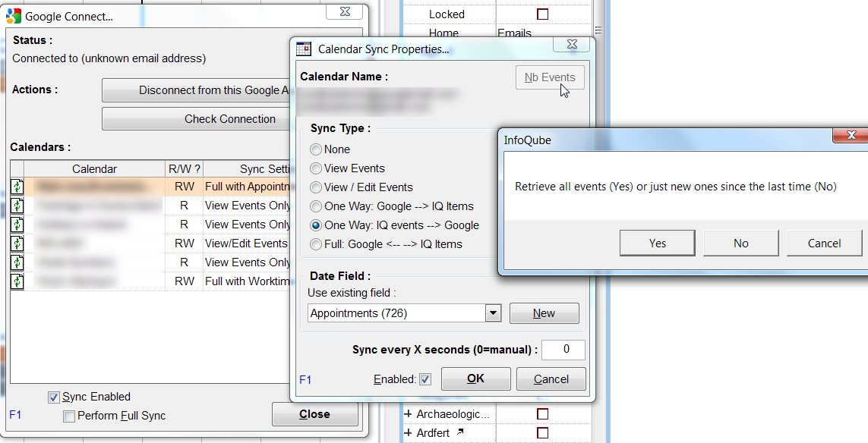Click the sync icon of the View/Edit Events calendar row
Image resolution: width=868 pixels, height=443 pixels.
coord(17,243)
